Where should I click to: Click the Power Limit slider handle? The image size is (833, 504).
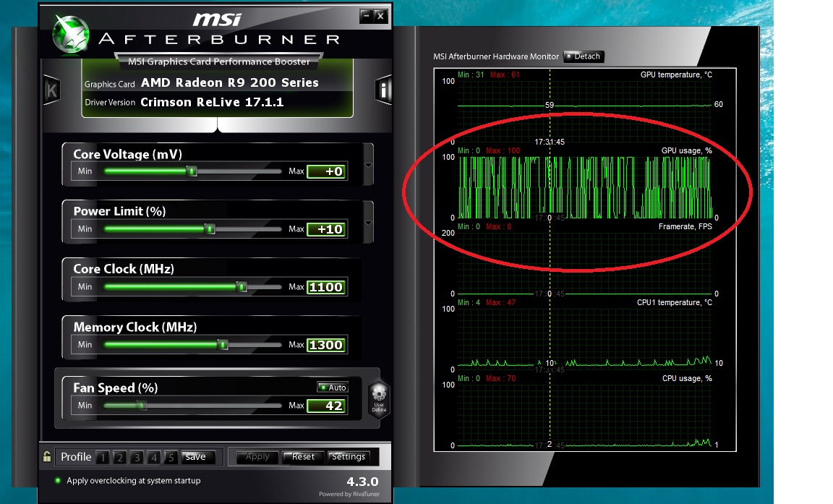pyautogui.click(x=210, y=229)
